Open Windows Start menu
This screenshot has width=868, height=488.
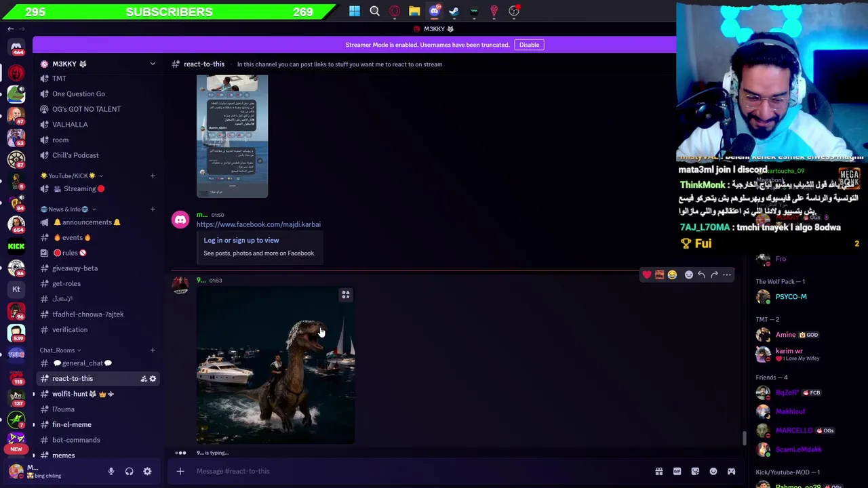click(355, 11)
